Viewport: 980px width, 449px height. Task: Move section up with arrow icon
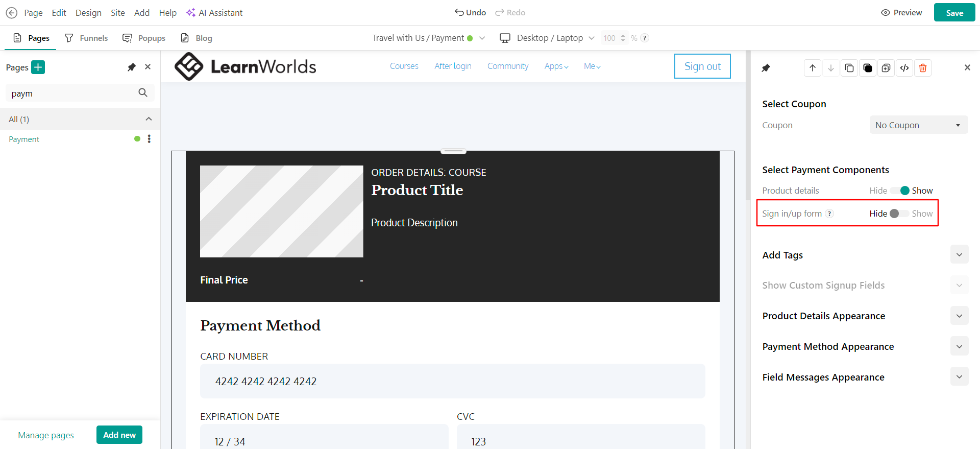pyautogui.click(x=813, y=68)
